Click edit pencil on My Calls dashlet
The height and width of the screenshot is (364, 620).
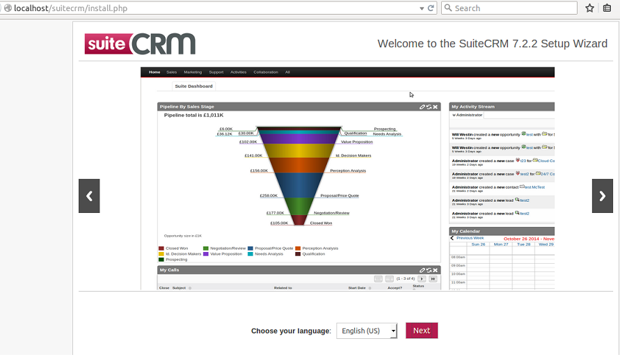click(x=422, y=270)
